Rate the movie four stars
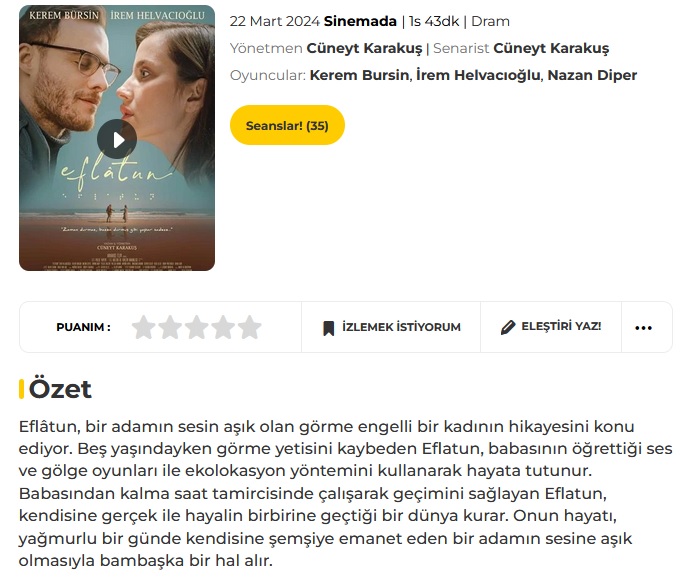 (x=223, y=327)
